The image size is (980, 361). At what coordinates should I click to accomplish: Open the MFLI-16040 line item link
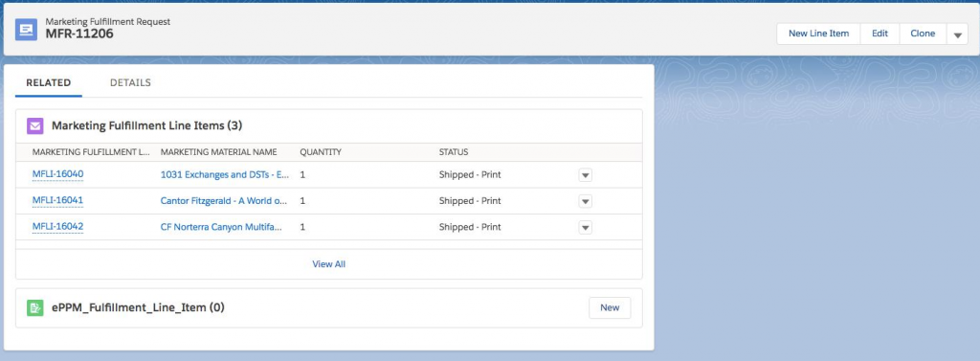pyautogui.click(x=57, y=174)
